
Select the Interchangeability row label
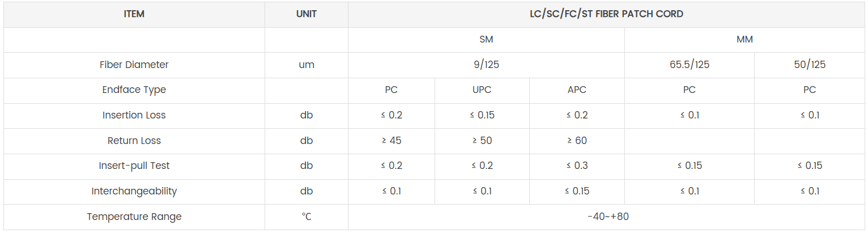coord(134,191)
